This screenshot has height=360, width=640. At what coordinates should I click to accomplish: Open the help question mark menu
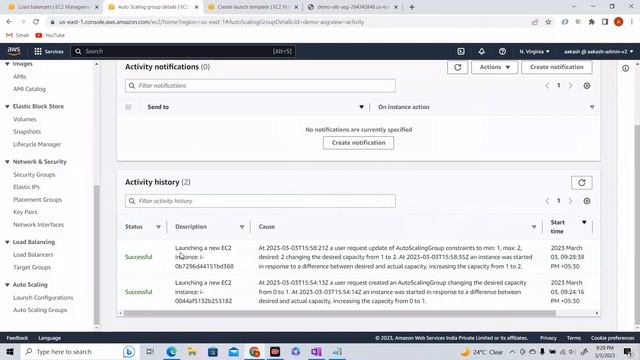pos(502,51)
